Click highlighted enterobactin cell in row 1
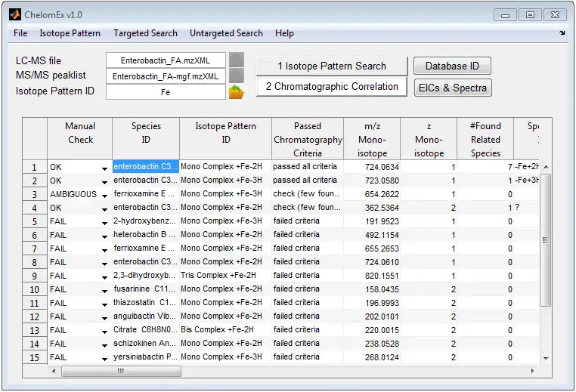The image size is (576, 392). [146, 166]
